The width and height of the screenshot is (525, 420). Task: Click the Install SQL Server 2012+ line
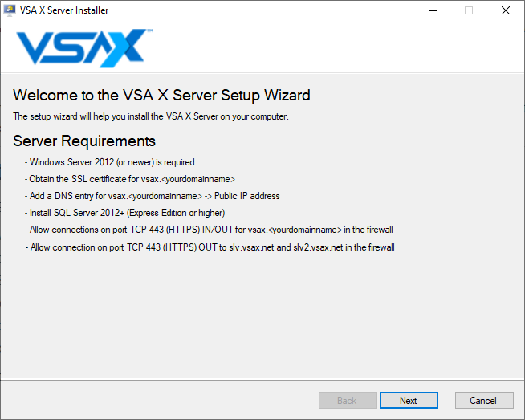[124, 213]
